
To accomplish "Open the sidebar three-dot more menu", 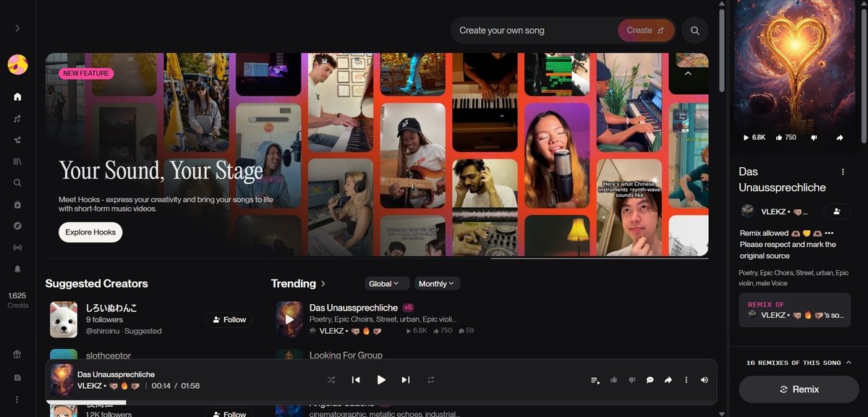I will point(17,399).
